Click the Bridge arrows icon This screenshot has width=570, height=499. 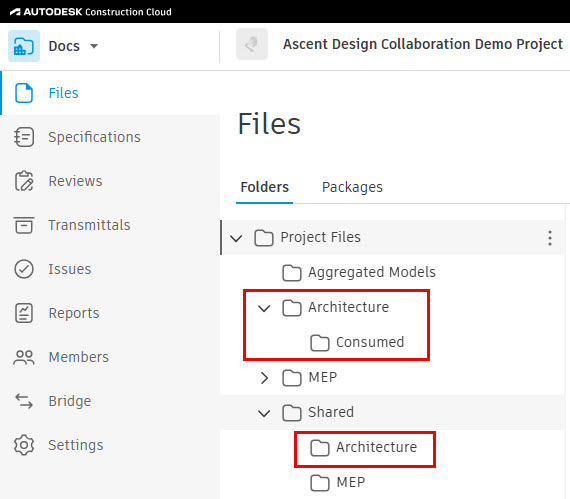[x=24, y=401]
